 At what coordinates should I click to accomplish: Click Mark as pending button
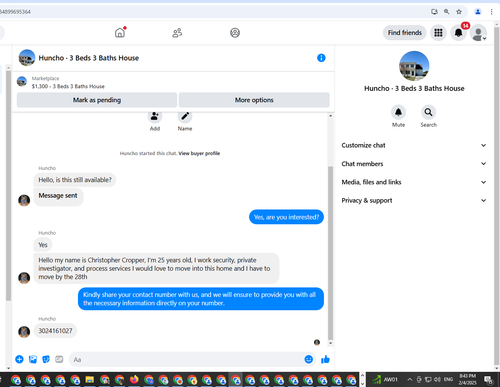click(x=97, y=100)
